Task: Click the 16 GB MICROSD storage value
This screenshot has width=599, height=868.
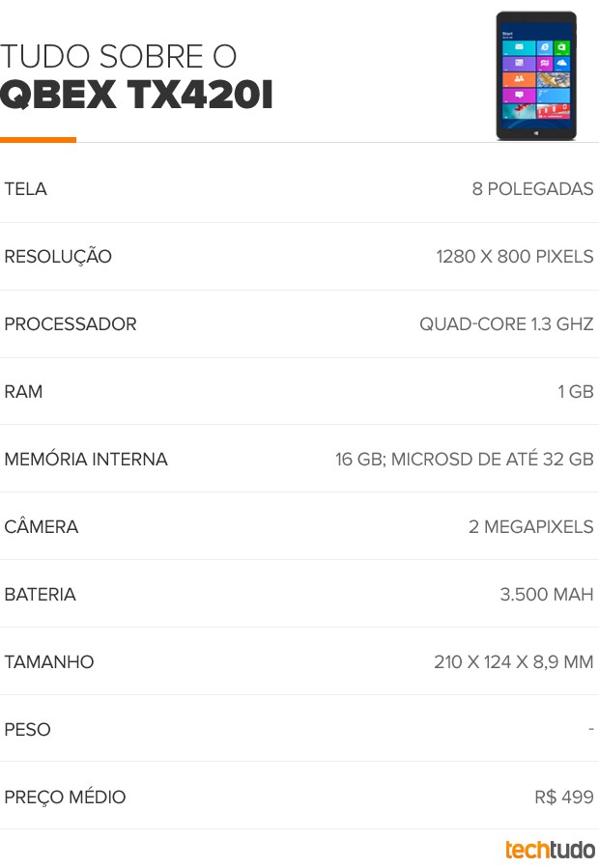Action: coord(465,459)
